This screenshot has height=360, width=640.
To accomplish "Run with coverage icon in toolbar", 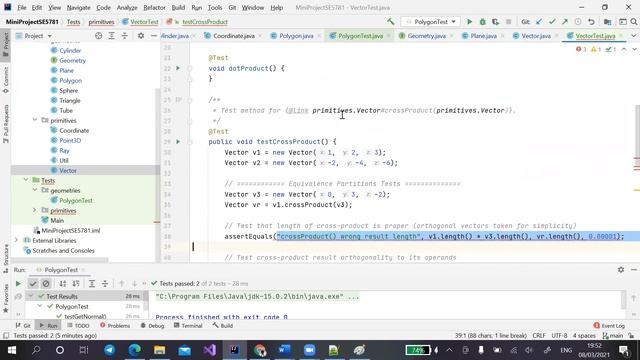I will click(x=496, y=22).
